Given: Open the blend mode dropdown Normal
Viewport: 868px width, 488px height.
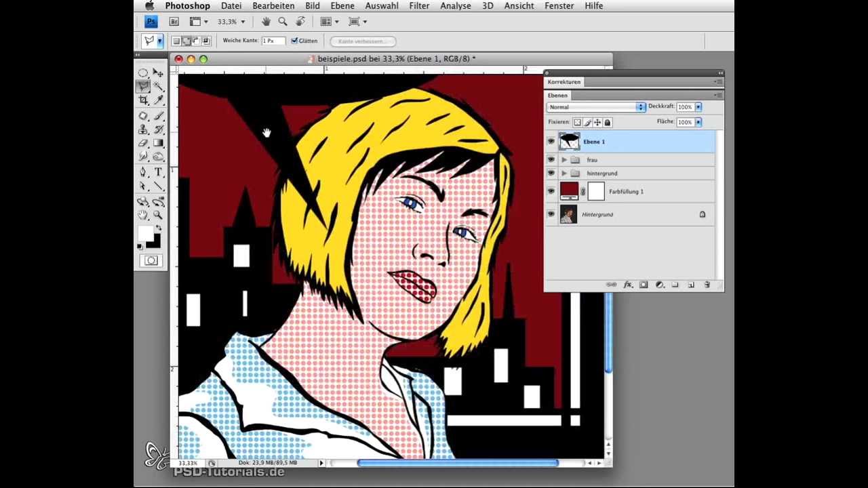Looking at the screenshot, I should click(595, 107).
